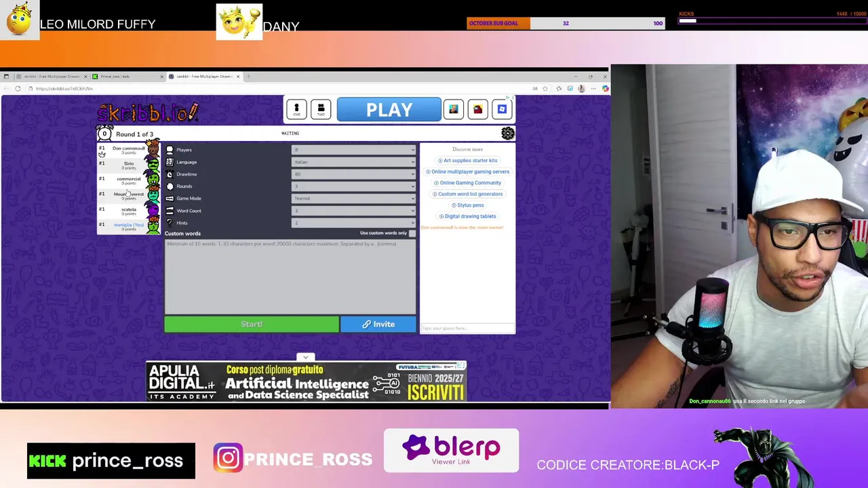Click the ONE player ad icon
868x488 pixels.
coord(296,109)
